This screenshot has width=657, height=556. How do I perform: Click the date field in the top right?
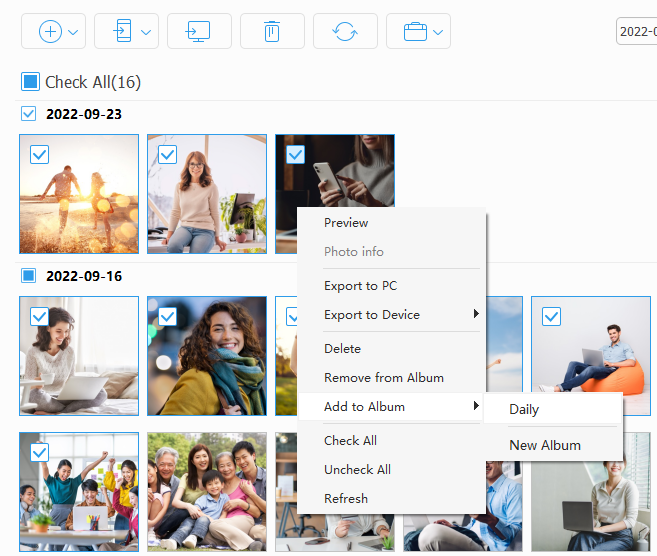point(636,32)
